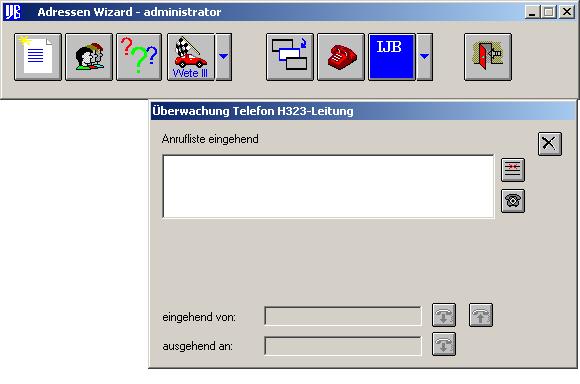Click the pick up handset arrow-up icon
The width and height of the screenshot is (580, 384).
point(481,315)
